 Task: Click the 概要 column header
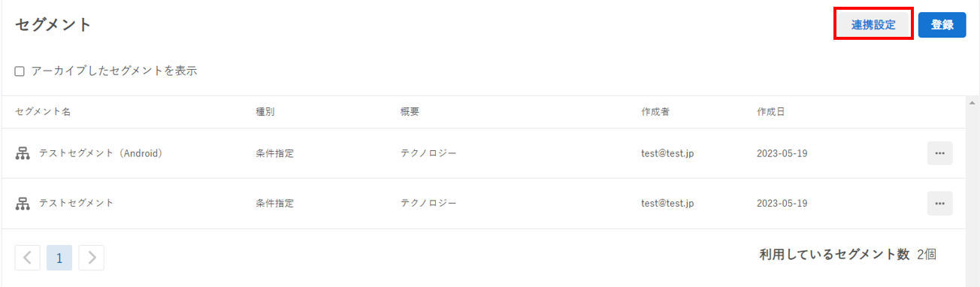click(x=410, y=112)
